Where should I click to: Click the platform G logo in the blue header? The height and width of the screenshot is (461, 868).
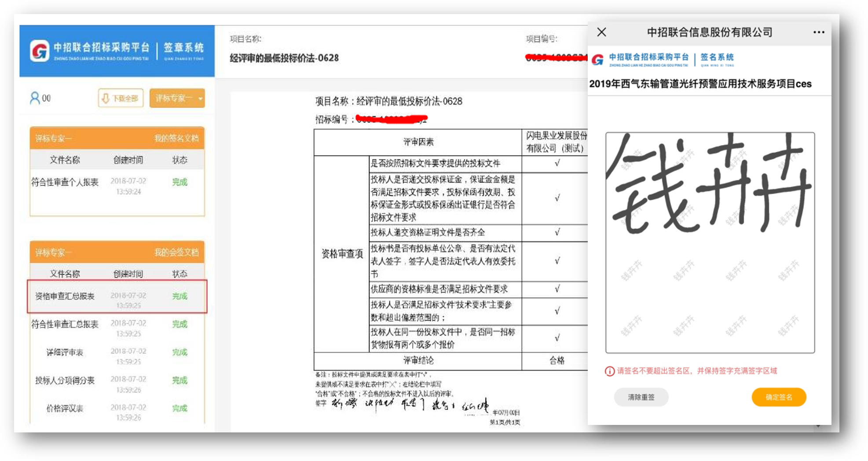pos(39,51)
